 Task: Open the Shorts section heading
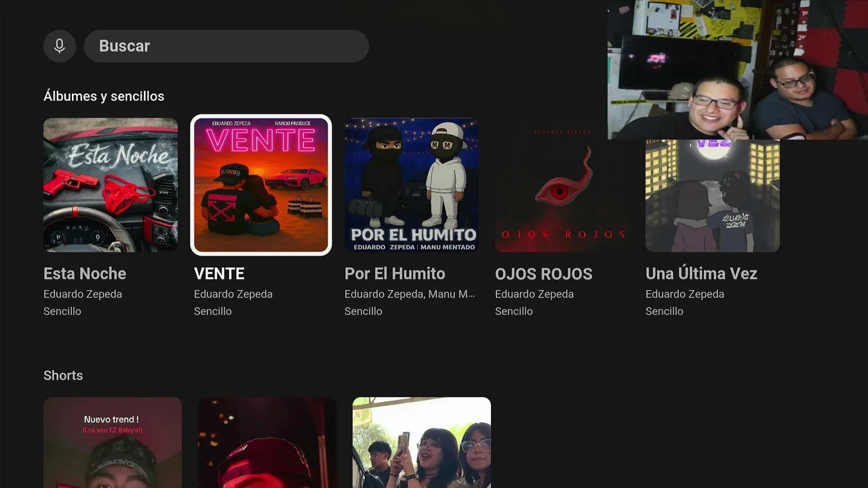63,375
